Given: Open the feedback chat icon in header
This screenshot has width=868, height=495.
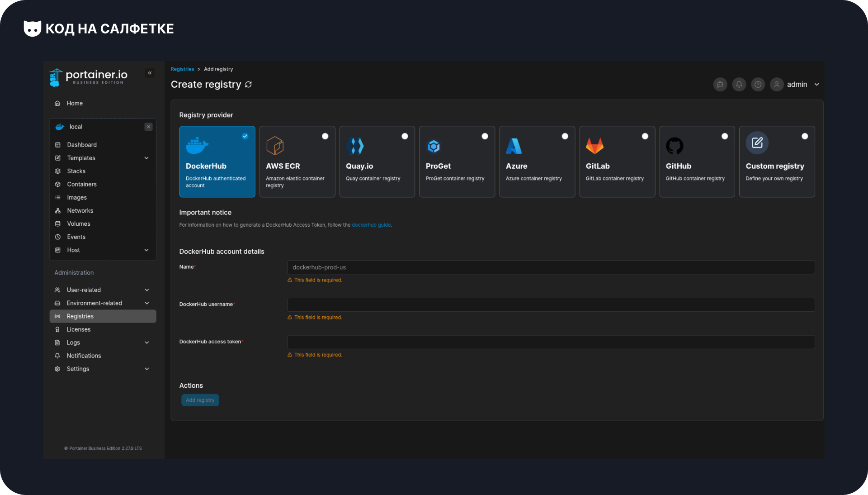Looking at the screenshot, I should (x=720, y=85).
